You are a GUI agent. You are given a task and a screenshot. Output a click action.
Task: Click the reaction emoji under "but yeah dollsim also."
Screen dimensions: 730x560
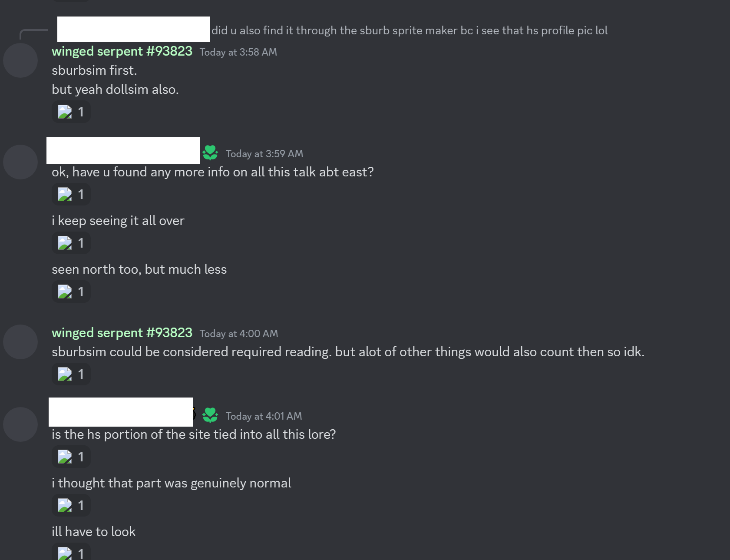tap(65, 112)
